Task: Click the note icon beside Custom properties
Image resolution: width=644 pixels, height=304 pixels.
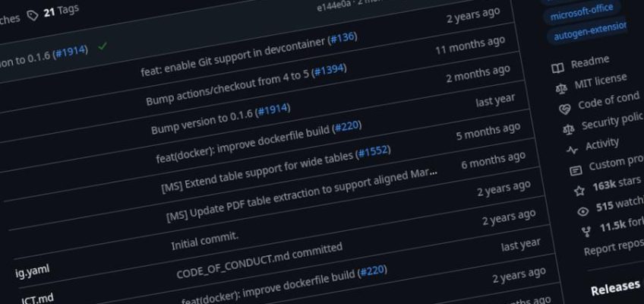Action: 576,170
